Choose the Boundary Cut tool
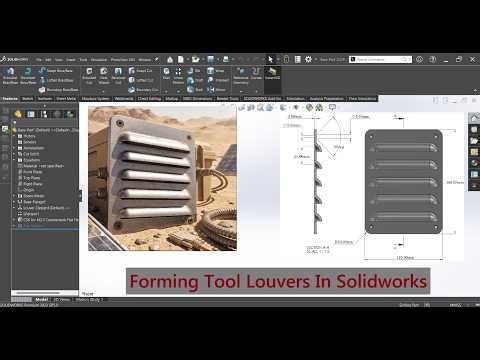480x360 pixels. 143,90
